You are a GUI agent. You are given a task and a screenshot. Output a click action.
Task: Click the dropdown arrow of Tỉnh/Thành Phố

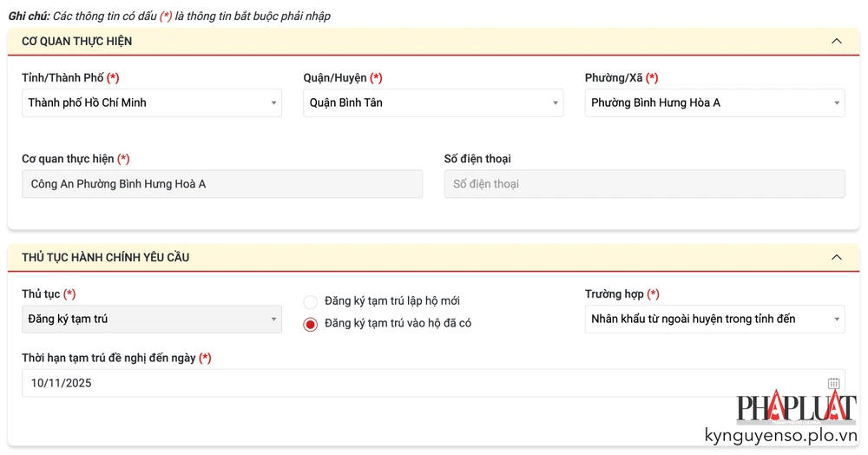click(x=273, y=103)
